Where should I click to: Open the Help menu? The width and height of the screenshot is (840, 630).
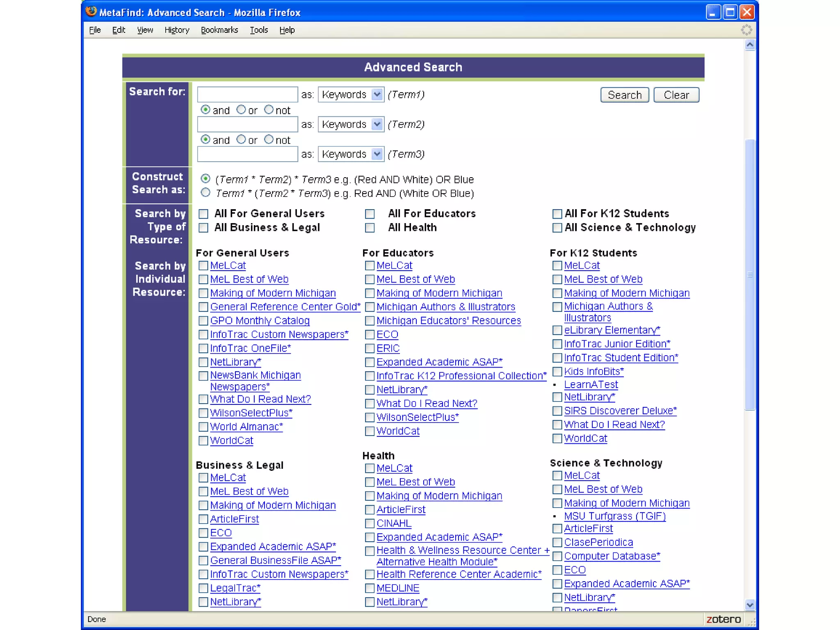click(287, 30)
